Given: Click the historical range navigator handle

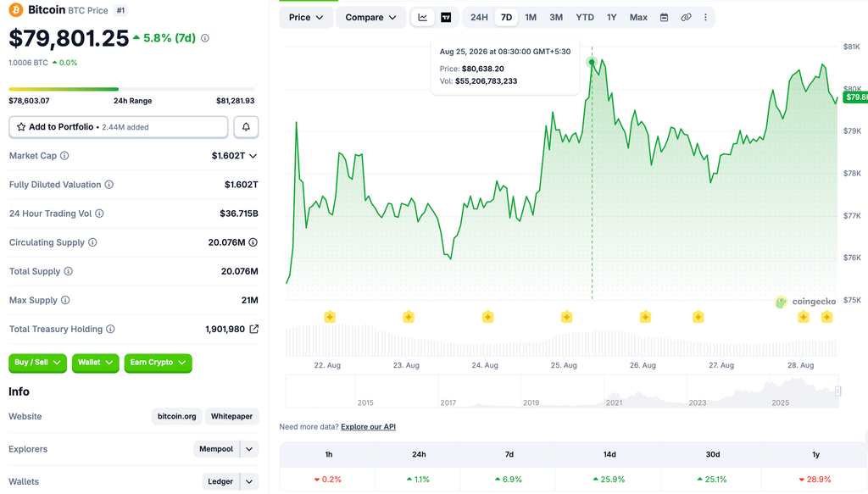Looking at the screenshot, I should point(837,391).
